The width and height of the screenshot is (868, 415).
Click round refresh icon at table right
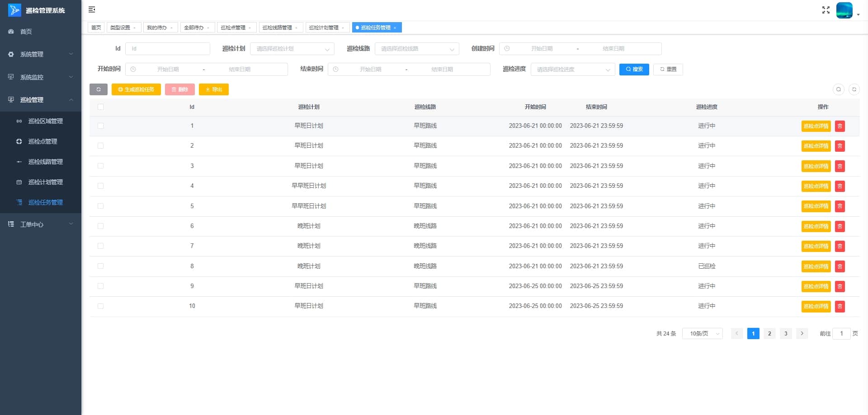pyautogui.click(x=854, y=89)
